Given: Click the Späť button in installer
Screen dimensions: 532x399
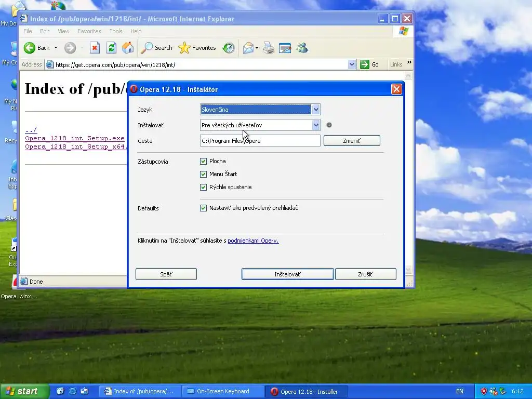Looking at the screenshot, I should tap(166, 274).
